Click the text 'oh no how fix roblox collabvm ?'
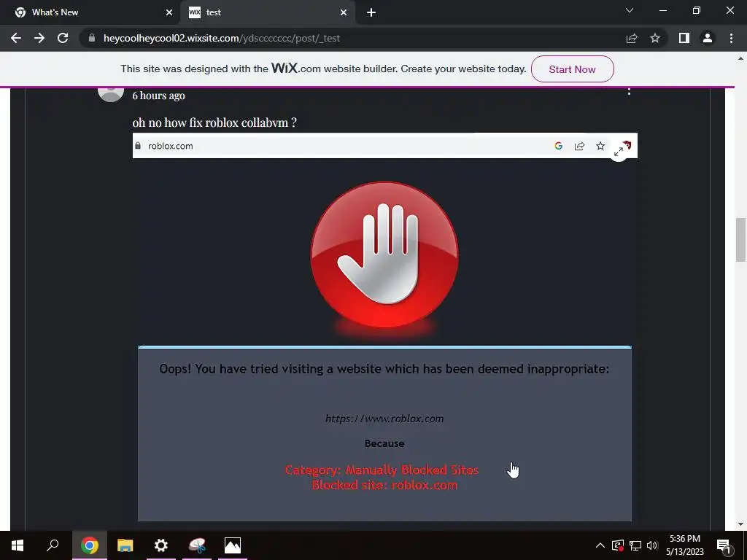Viewport: 747px width, 560px height. (214, 122)
